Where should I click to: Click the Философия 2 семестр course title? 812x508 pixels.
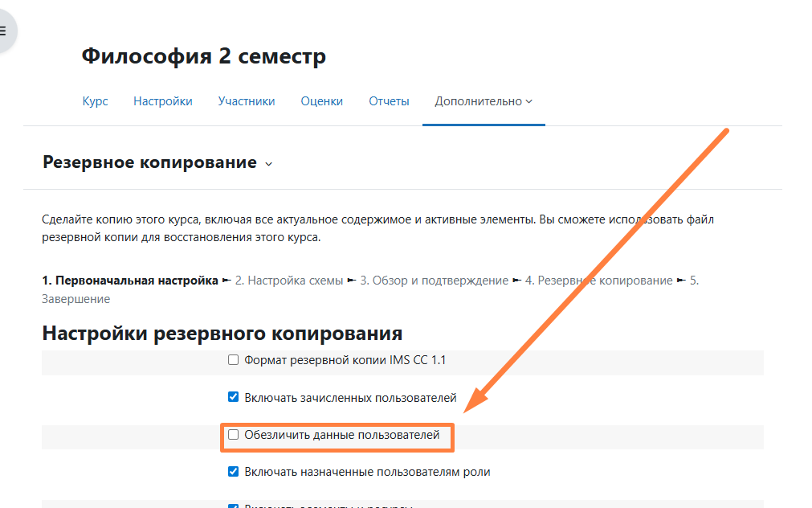(x=203, y=56)
